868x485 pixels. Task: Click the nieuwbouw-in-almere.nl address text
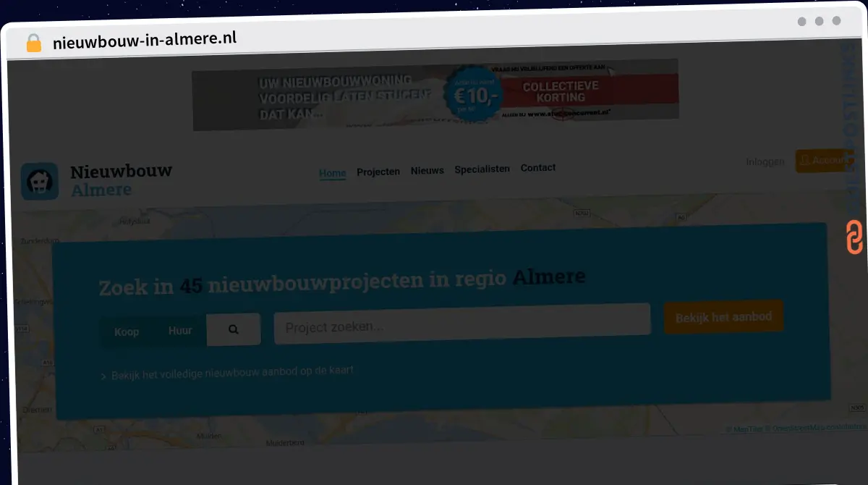pos(145,40)
